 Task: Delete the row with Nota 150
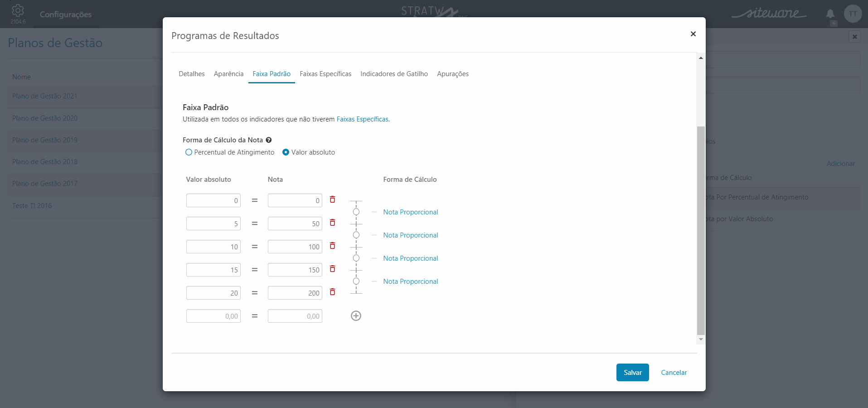pyautogui.click(x=332, y=269)
